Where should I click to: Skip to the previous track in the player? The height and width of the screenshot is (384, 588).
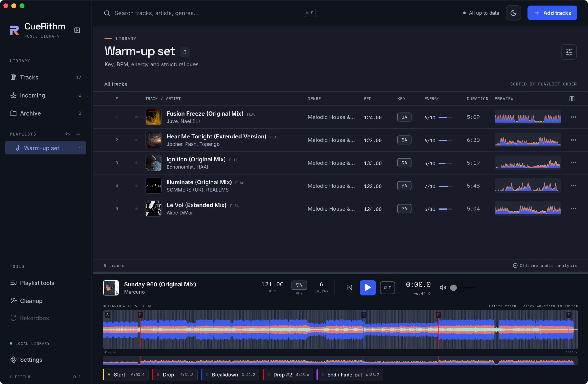click(x=350, y=288)
